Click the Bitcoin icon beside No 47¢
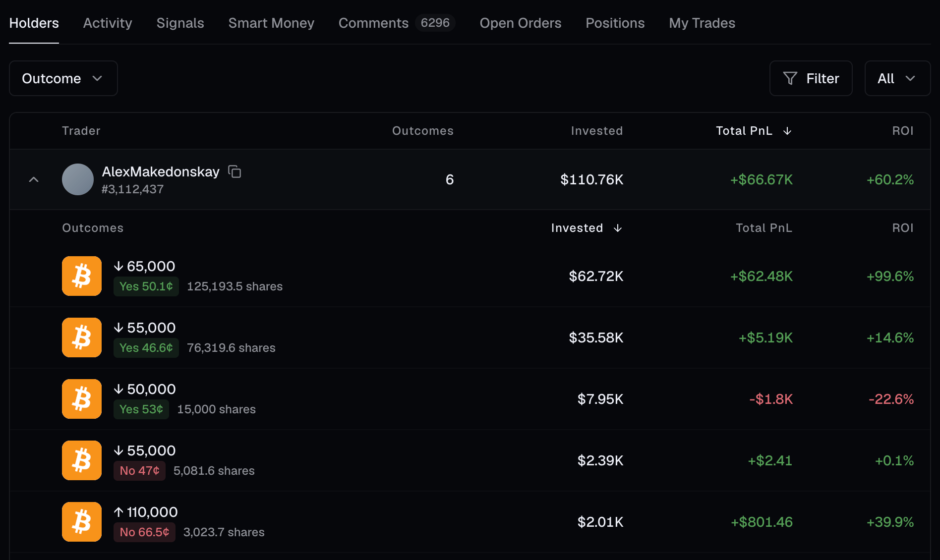The height and width of the screenshot is (560, 940). tap(82, 460)
